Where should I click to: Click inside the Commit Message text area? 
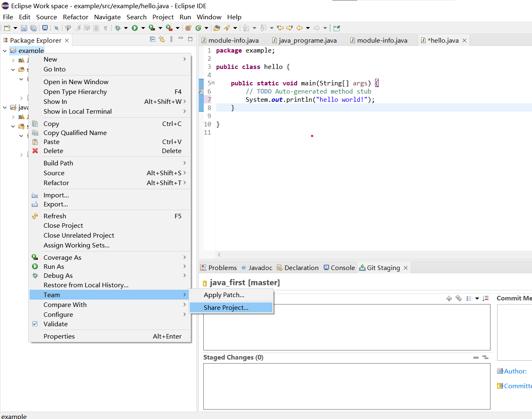coord(514,332)
